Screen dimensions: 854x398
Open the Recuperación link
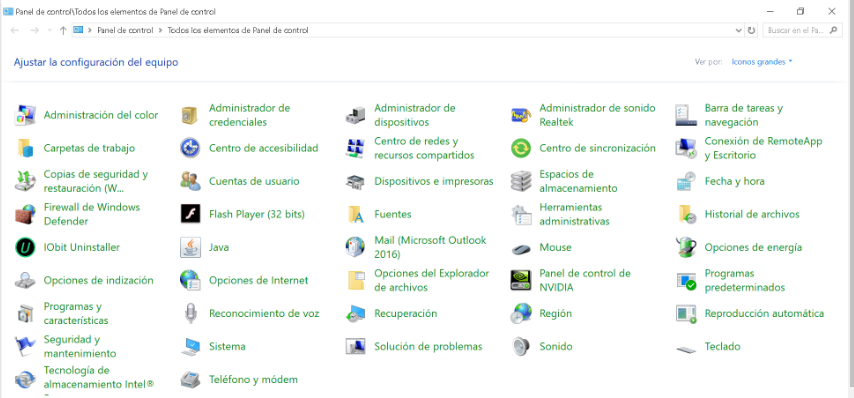point(406,314)
